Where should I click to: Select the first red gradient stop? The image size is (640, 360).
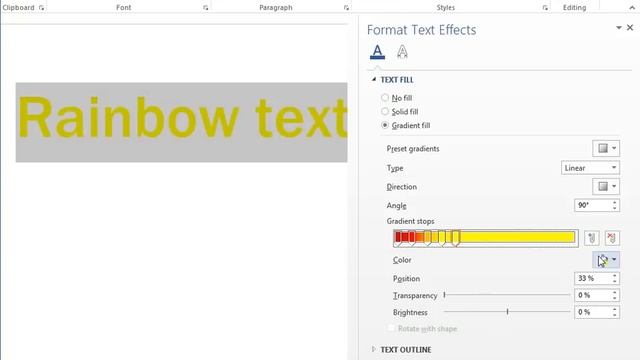(398, 239)
